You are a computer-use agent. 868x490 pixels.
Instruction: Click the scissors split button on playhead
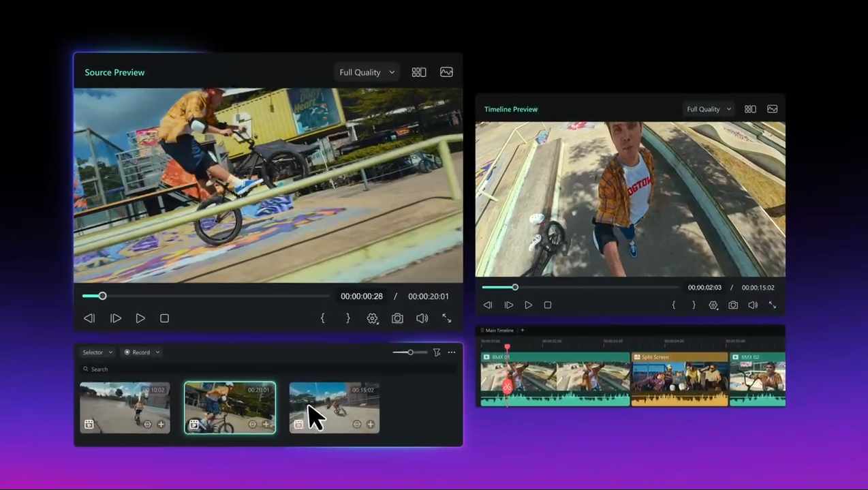[507, 387]
